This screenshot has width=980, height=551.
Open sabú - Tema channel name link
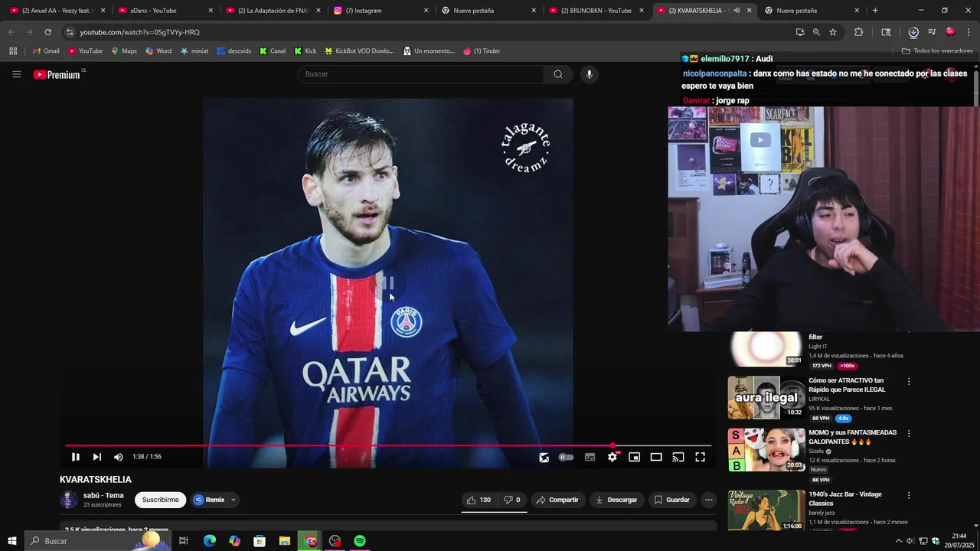103,495
